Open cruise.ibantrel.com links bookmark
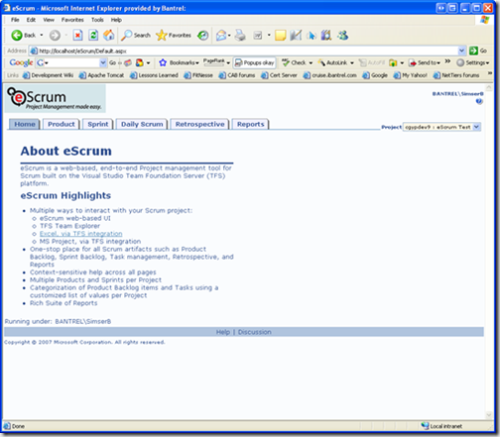This screenshot has width=500, height=437. 330,75
